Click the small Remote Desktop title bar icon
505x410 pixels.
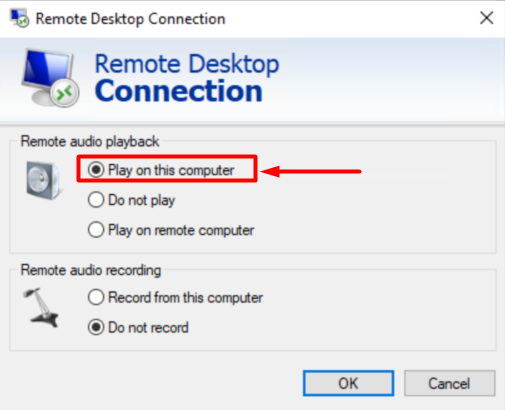pyautogui.click(x=20, y=18)
